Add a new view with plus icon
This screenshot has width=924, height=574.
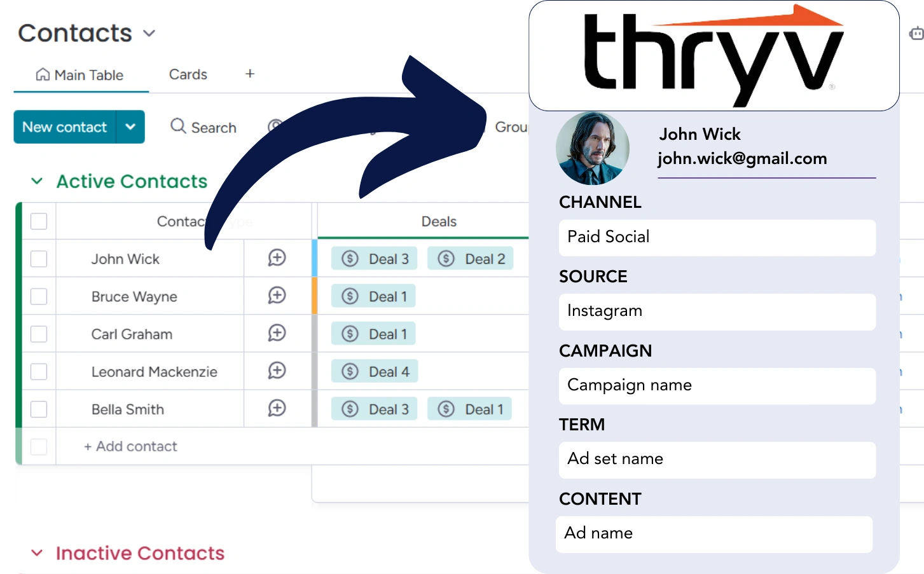tap(250, 74)
